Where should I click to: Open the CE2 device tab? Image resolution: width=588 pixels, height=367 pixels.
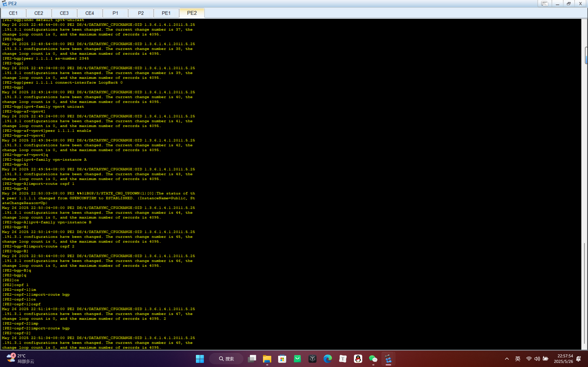pyautogui.click(x=39, y=13)
